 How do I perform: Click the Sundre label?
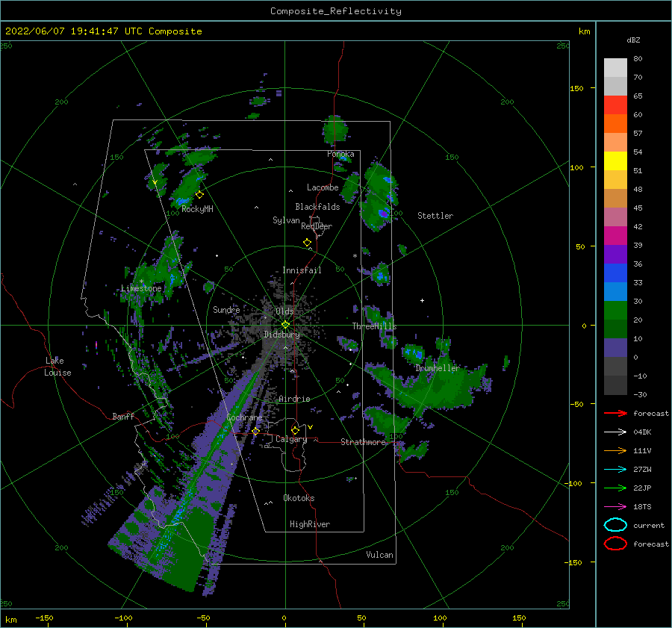226,309
